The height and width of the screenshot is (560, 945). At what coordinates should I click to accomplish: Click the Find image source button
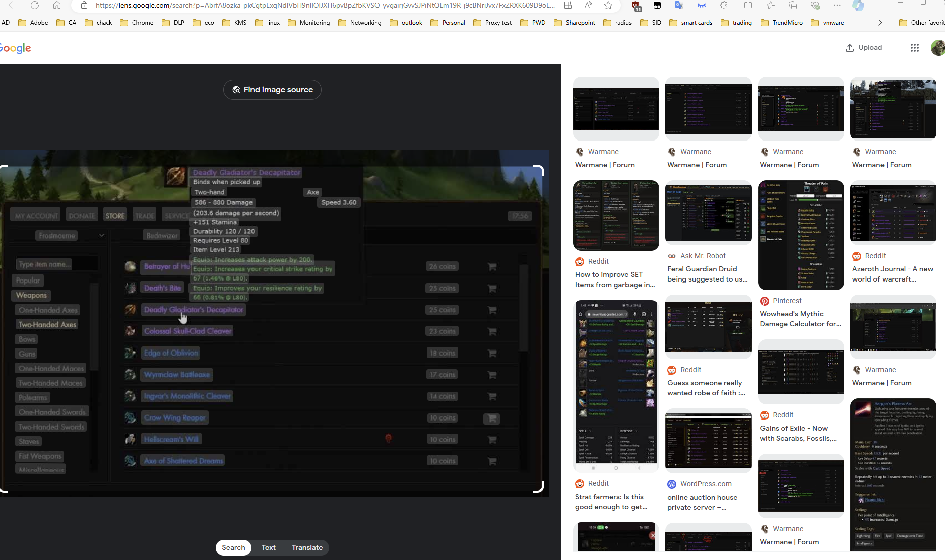[272, 90]
